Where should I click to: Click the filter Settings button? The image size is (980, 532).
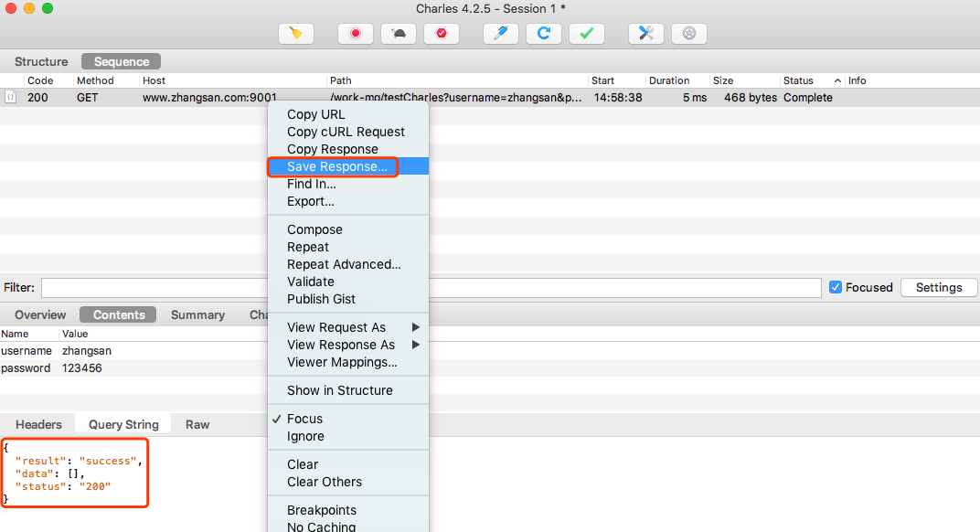939,288
